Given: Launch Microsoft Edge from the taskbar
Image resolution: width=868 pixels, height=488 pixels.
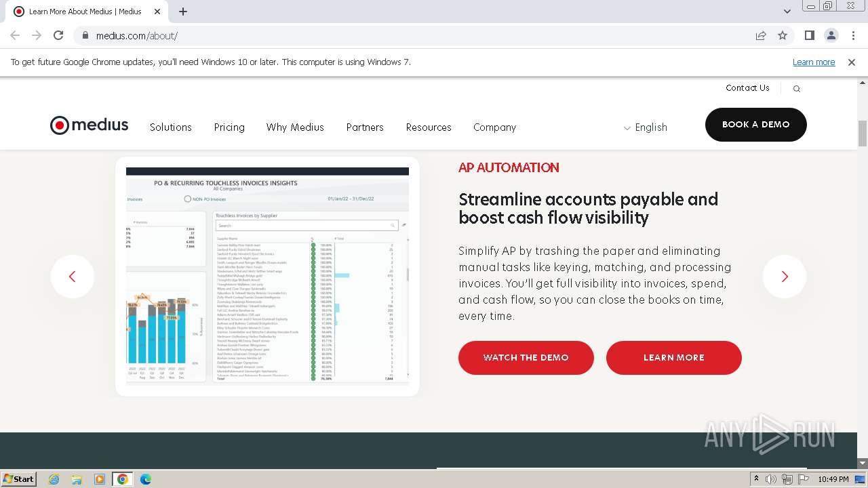Looking at the screenshot, I should pos(146,479).
